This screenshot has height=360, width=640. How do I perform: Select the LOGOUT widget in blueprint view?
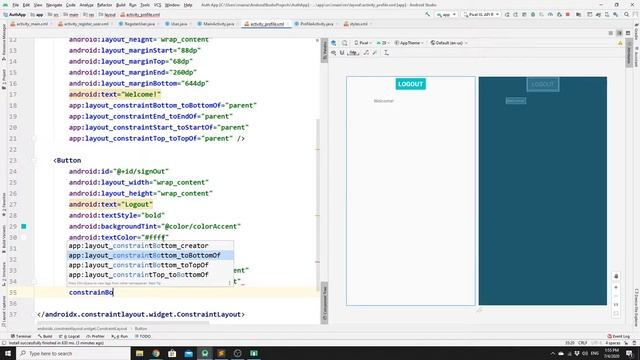543,84
